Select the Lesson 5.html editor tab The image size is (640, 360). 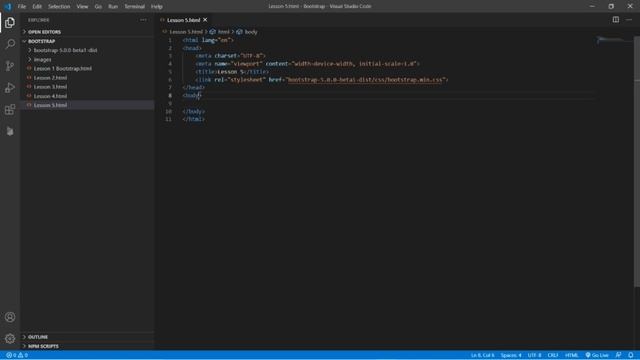(x=183, y=20)
